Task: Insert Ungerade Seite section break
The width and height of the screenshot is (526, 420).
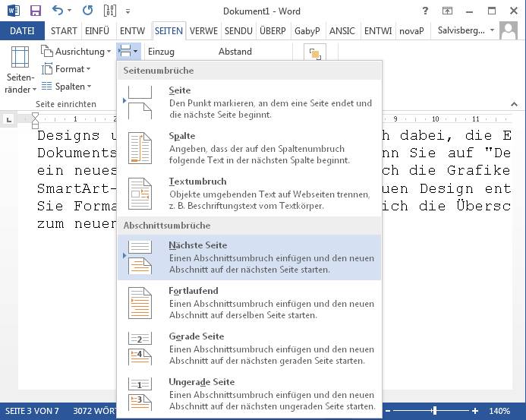Action: tap(249, 394)
